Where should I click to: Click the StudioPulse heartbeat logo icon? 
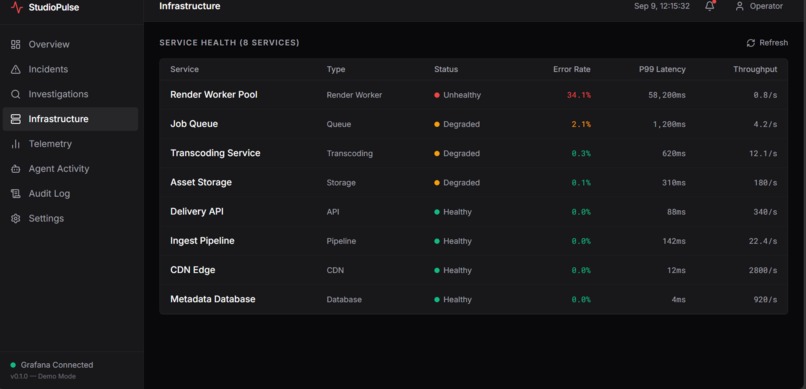(17, 7)
